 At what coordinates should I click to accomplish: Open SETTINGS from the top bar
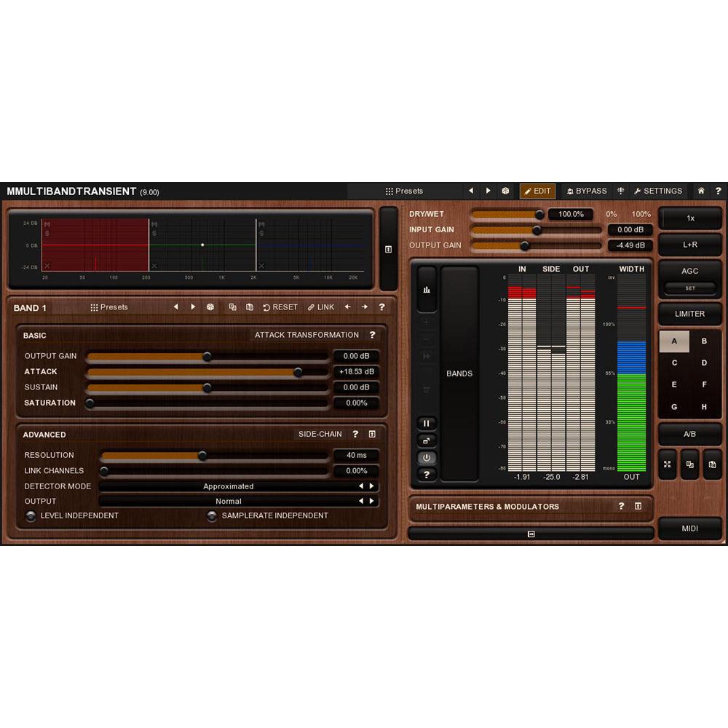(x=658, y=191)
